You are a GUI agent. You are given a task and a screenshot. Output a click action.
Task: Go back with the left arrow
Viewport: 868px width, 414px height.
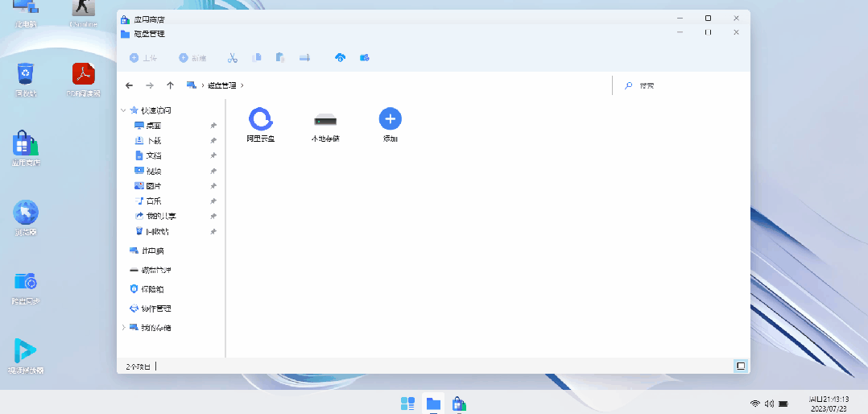tap(129, 85)
